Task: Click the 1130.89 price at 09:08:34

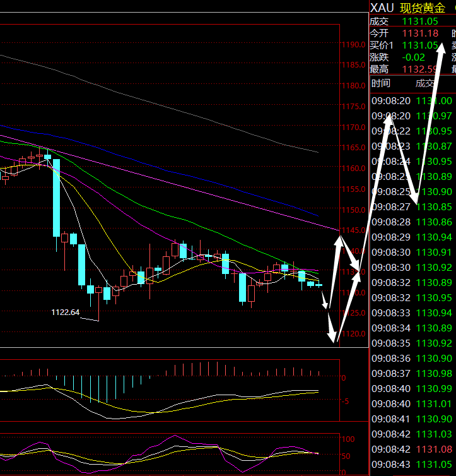Action: pos(434,328)
